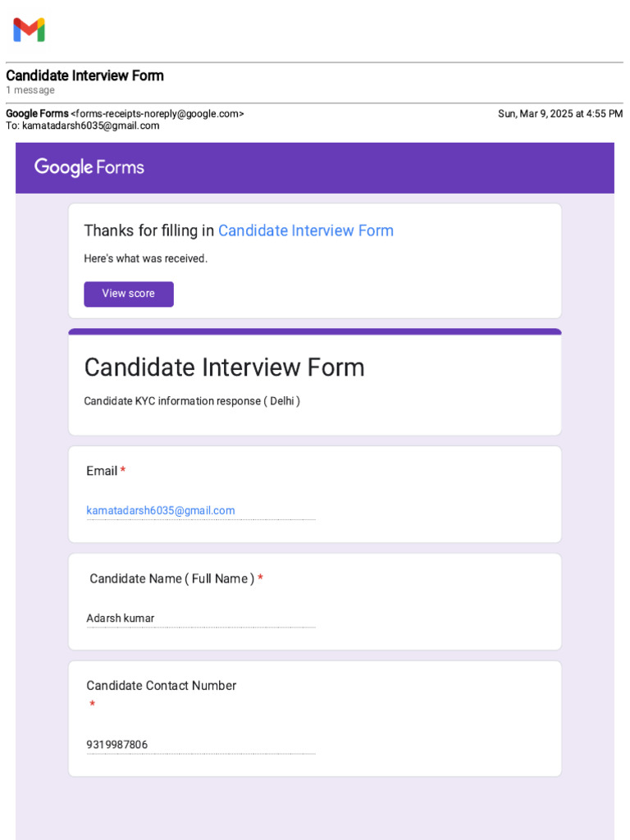This screenshot has width=630, height=840.
Task: Click the 'Here's what was received.' text
Action: click(x=145, y=258)
